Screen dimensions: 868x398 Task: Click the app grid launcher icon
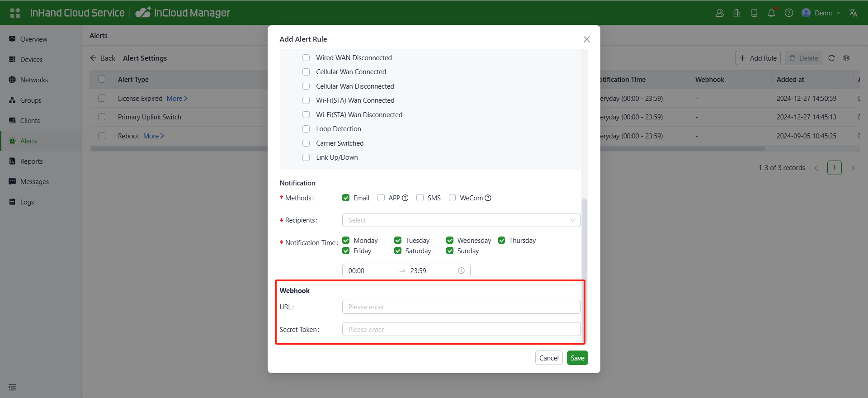click(15, 13)
